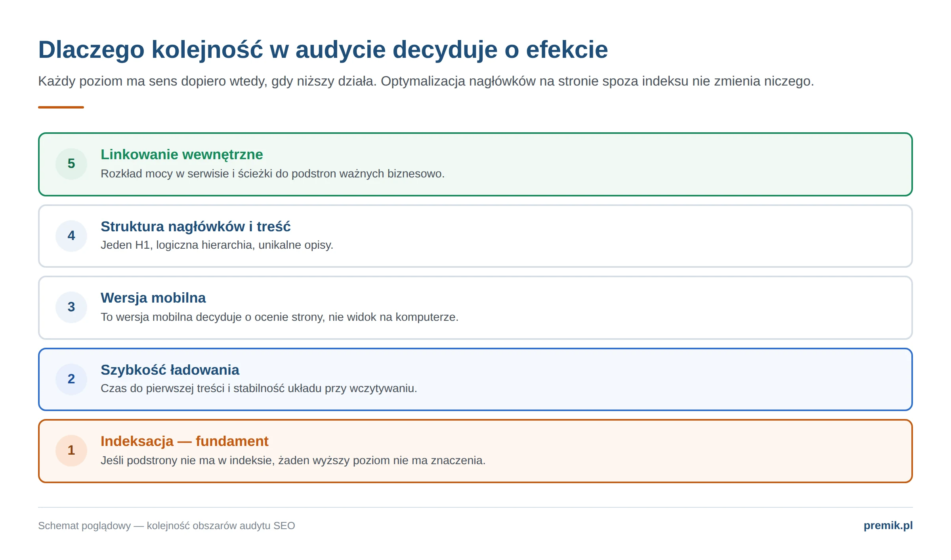Click the number 5 circle badge
Image resolution: width=951 pixels, height=560 pixels.
pyautogui.click(x=71, y=164)
